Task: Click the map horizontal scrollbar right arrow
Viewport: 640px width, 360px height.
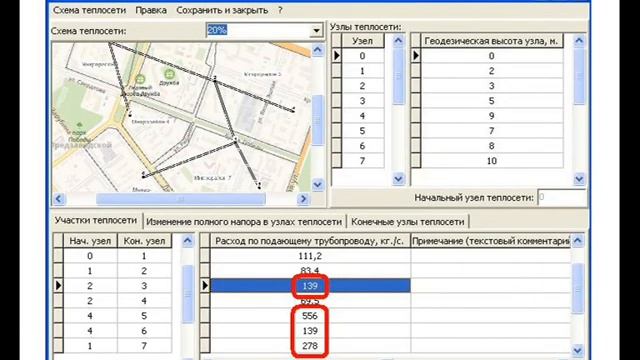Action: pyautogui.click(x=303, y=199)
